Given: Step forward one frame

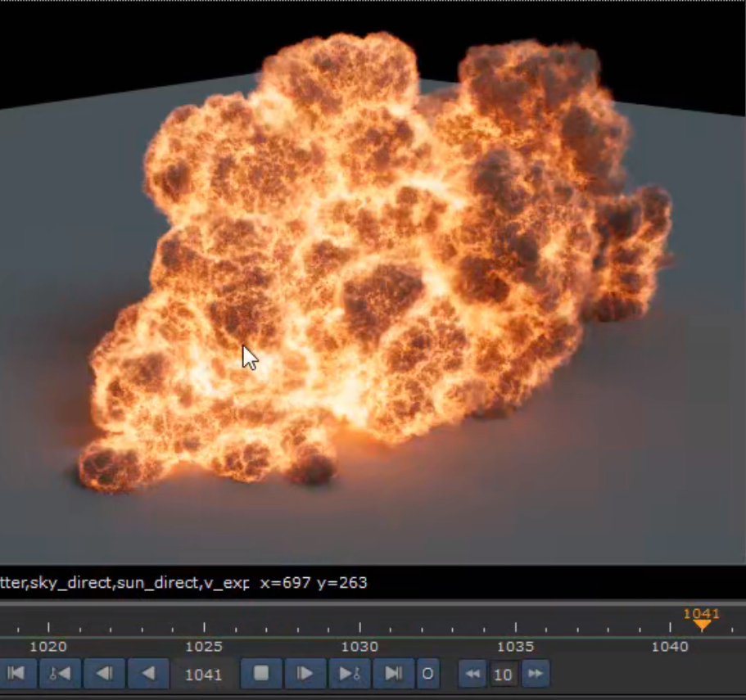Looking at the screenshot, I should (305, 673).
